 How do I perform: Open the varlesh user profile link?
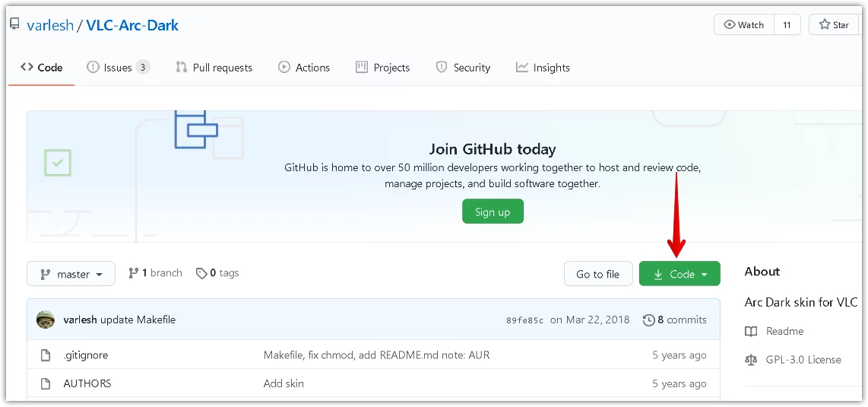(x=50, y=25)
